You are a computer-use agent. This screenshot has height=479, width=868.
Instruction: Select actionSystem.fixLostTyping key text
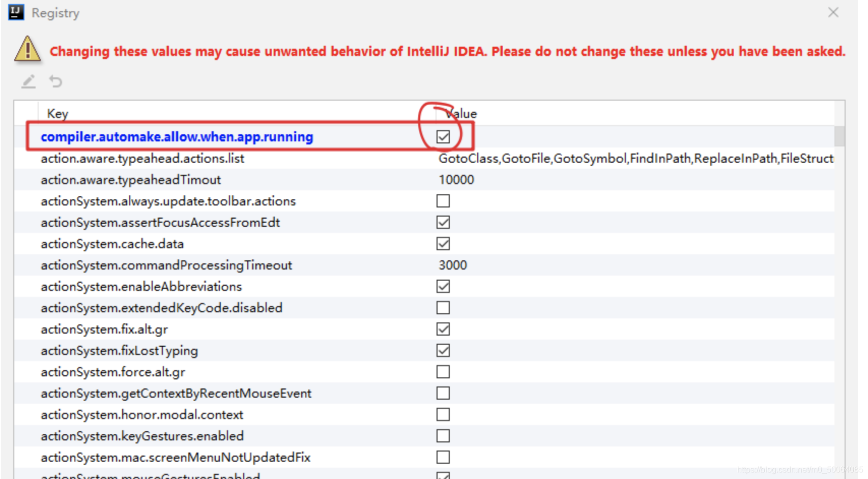pyautogui.click(x=120, y=350)
